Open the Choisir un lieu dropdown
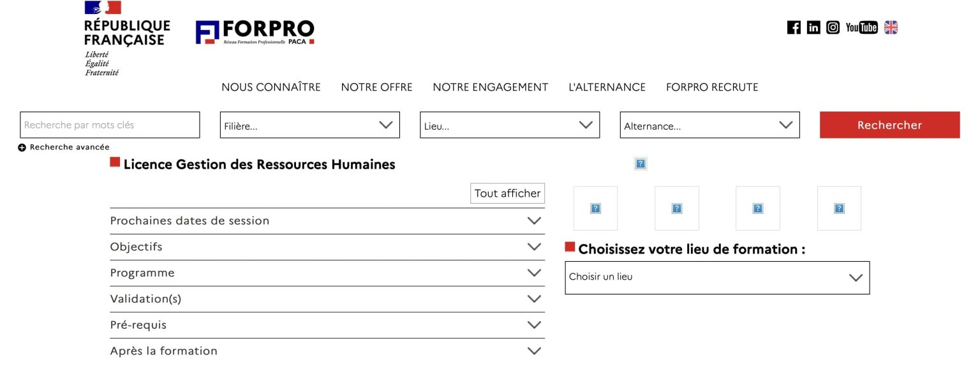The width and height of the screenshot is (980, 380). (x=717, y=278)
